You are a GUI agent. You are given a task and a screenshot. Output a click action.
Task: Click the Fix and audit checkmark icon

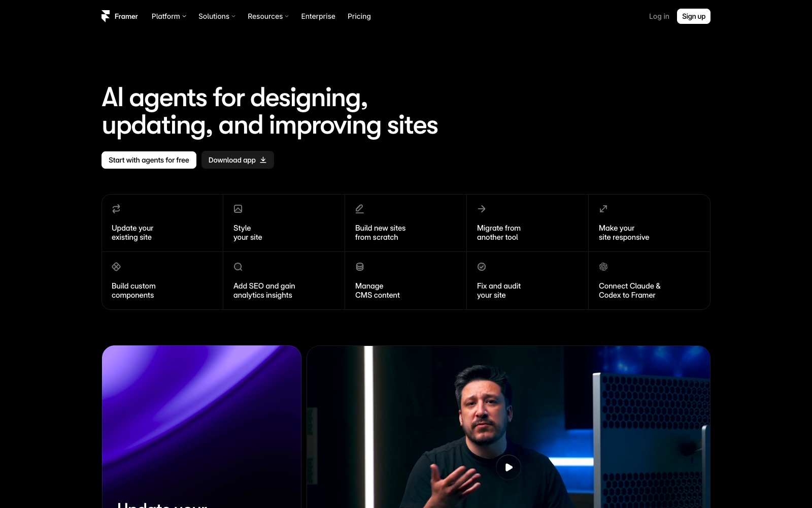point(482,267)
